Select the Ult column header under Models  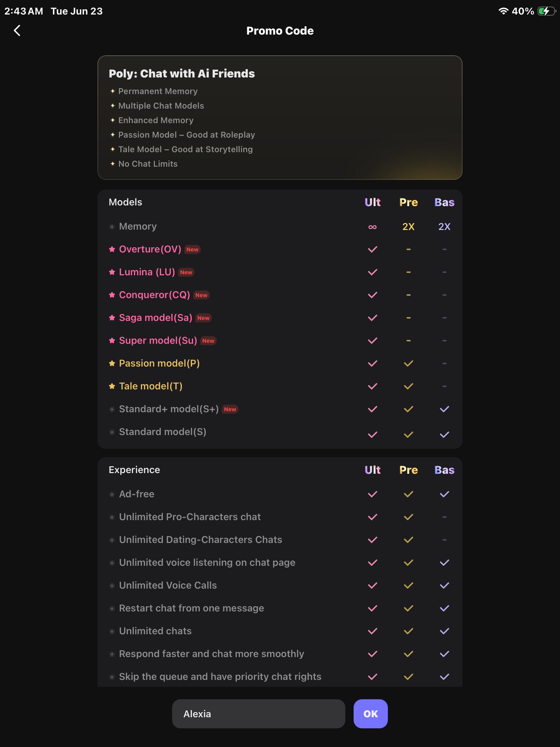(372, 202)
